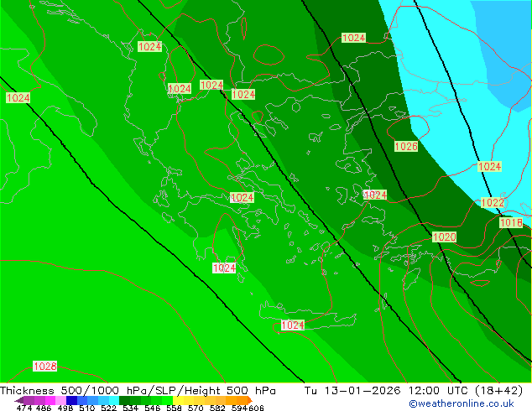Screen dimensions: 532x411
Task: Select the legend value 570
Action: point(196,408)
